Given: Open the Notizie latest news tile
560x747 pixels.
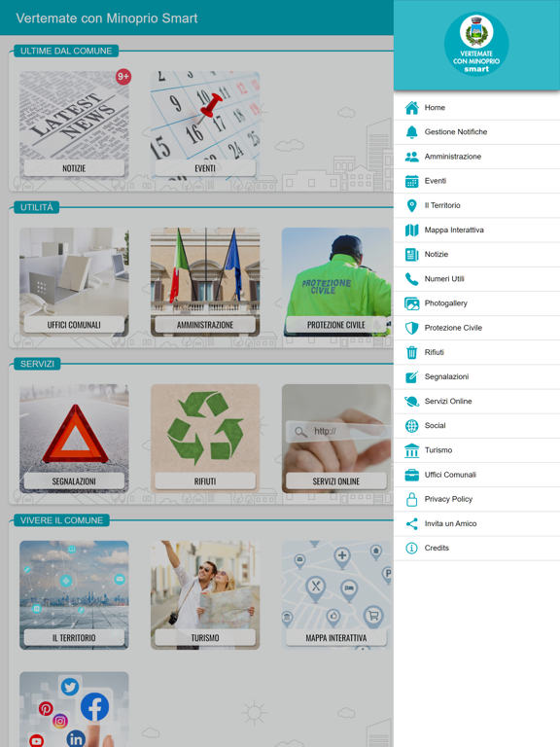Looking at the screenshot, I should tap(74, 125).
